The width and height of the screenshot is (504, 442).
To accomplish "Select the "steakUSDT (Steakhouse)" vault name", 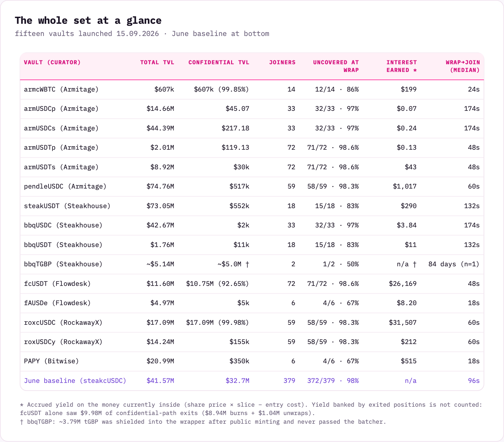I will click(x=67, y=206).
